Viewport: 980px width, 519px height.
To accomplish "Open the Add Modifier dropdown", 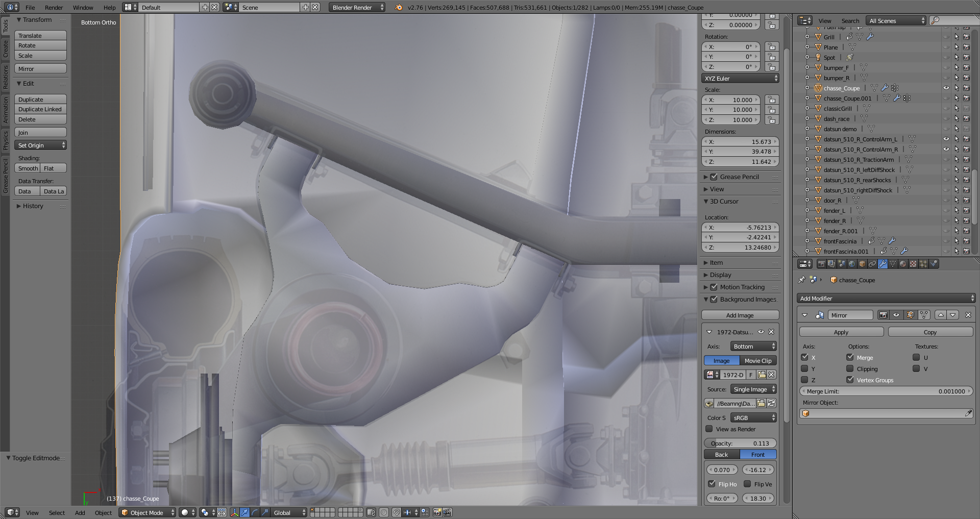I will [x=886, y=299].
